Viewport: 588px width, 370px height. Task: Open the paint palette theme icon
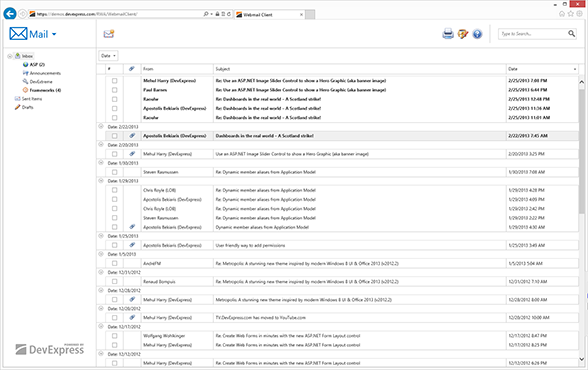coord(463,34)
